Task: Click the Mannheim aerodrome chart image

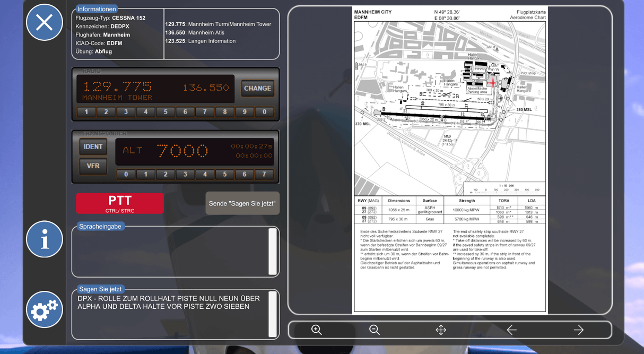Action: click(x=450, y=160)
